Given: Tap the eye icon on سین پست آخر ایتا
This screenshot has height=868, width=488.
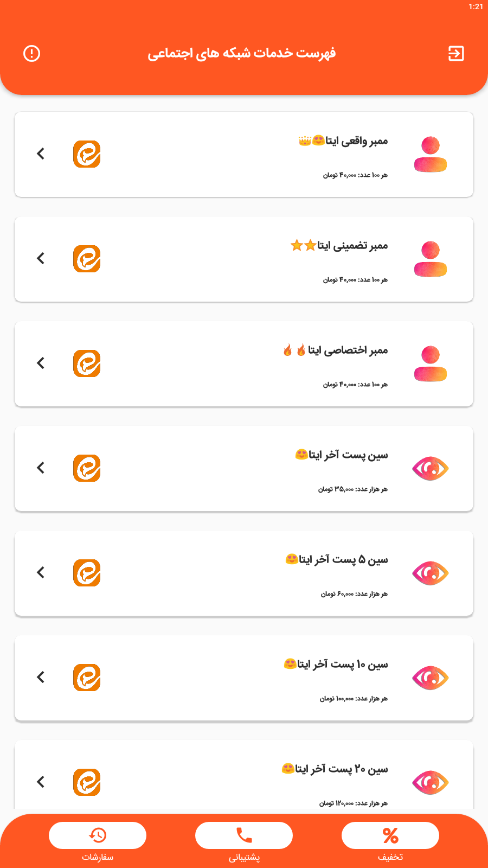Looking at the screenshot, I should [431, 468].
